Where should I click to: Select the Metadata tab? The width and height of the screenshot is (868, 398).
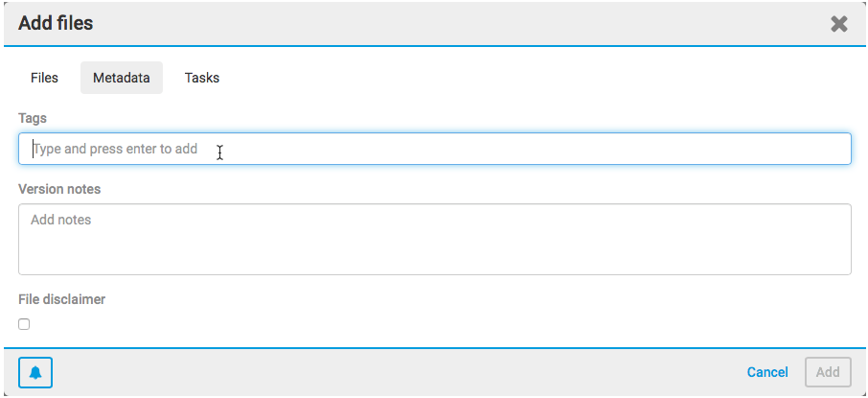coord(122,78)
